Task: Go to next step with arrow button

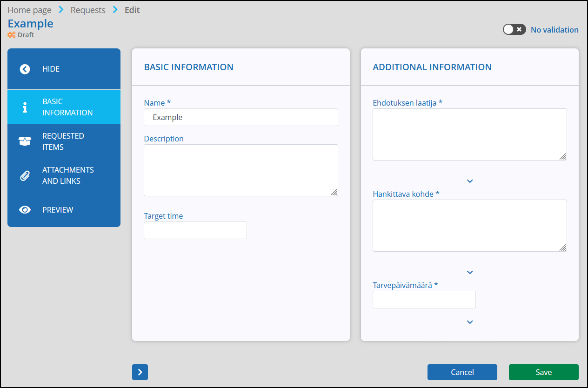Action: pyautogui.click(x=140, y=372)
